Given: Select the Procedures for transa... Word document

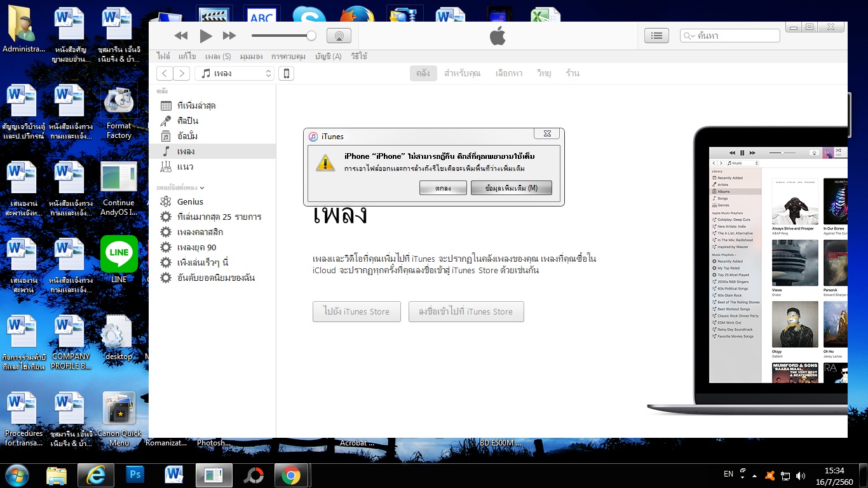Looking at the screenshot, I should (24, 419).
